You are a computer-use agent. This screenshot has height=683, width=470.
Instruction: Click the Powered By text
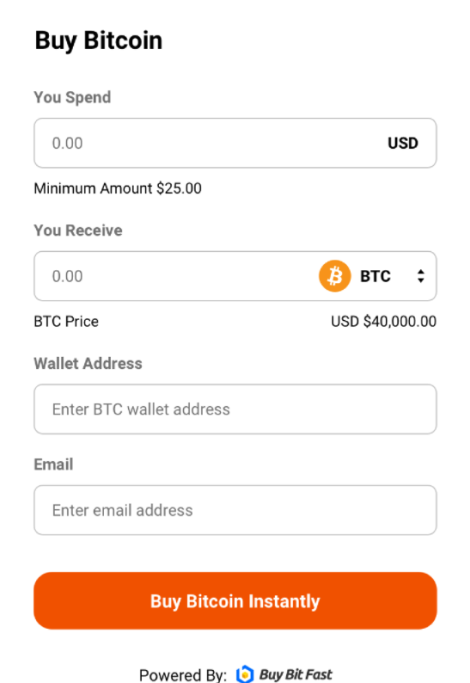point(183,675)
